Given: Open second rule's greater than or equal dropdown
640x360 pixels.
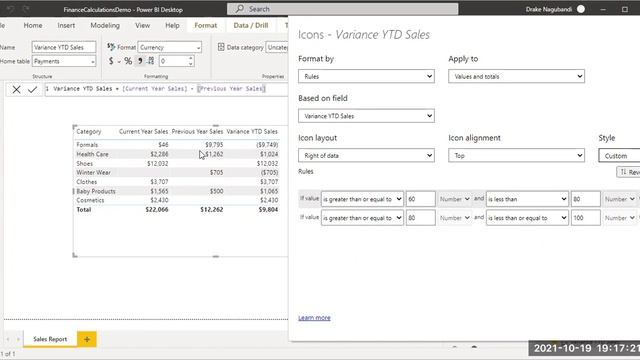Looking at the screenshot, I should pyautogui.click(x=362, y=218).
